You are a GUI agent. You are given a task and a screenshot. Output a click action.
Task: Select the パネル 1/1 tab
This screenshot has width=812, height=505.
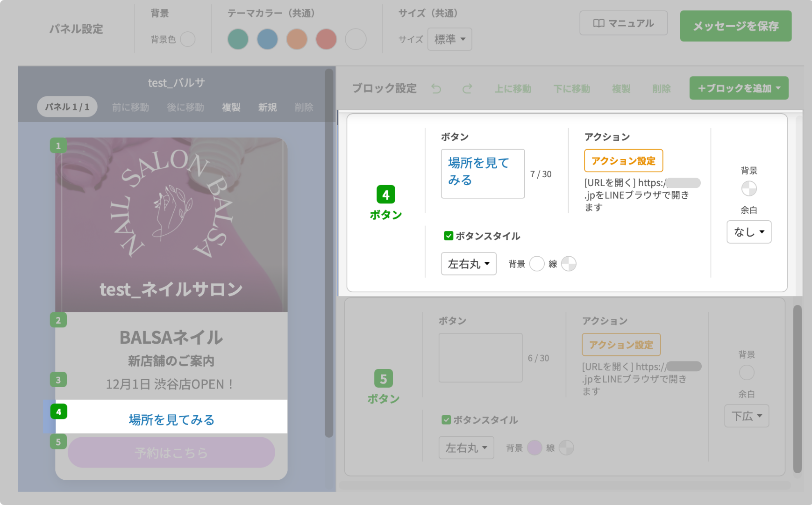67,107
